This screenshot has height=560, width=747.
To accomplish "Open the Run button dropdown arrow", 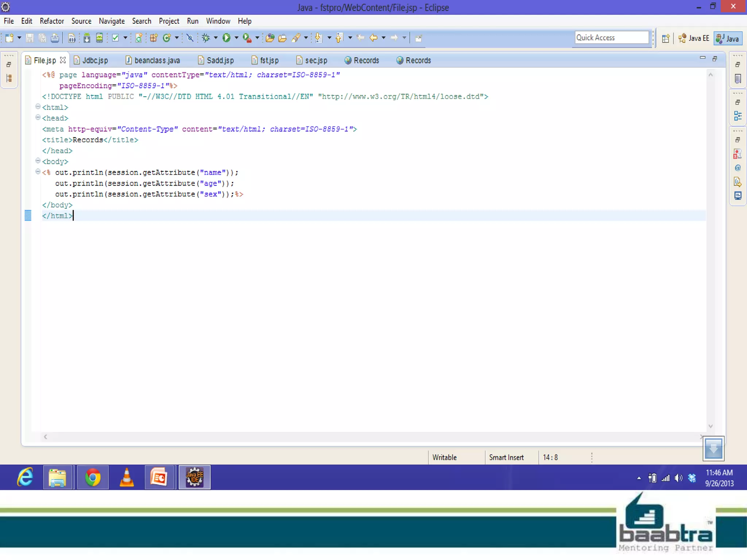I will pyautogui.click(x=236, y=38).
